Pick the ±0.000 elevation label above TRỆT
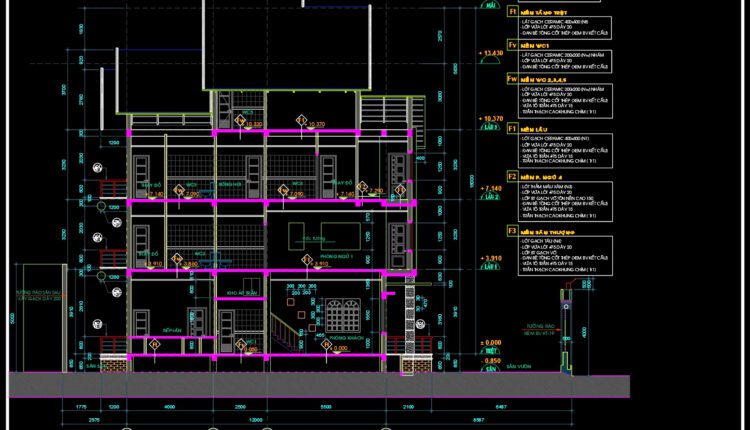The width and height of the screenshot is (750, 430). (491, 342)
